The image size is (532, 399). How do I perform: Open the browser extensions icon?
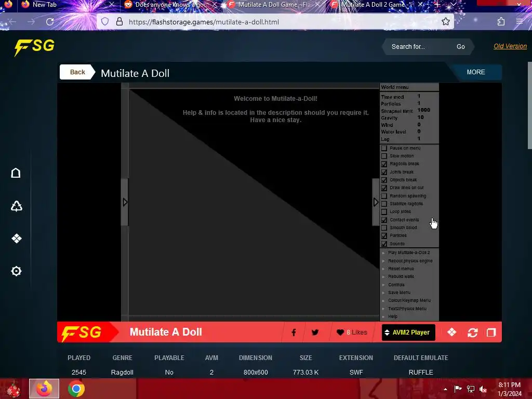tap(501, 22)
